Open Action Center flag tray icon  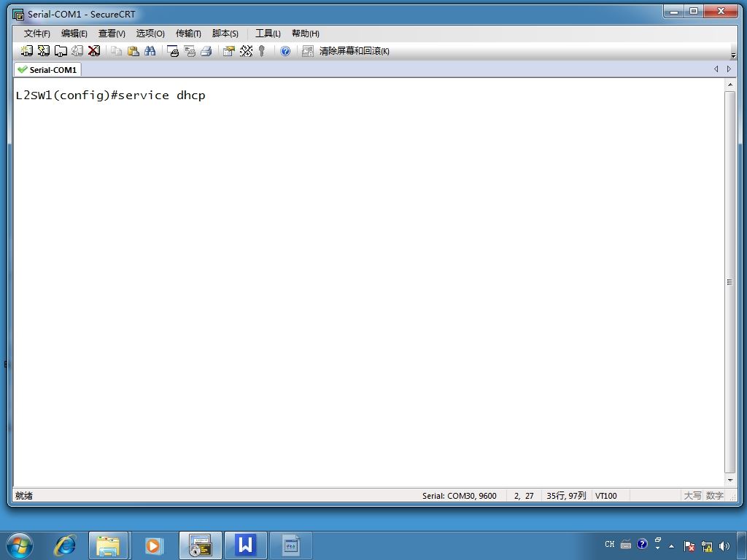689,545
